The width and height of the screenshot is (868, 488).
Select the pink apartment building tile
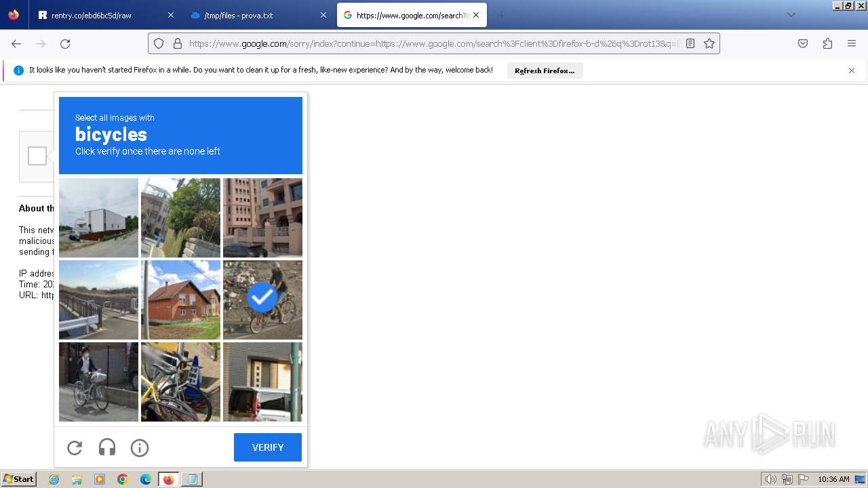pos(262,218)
